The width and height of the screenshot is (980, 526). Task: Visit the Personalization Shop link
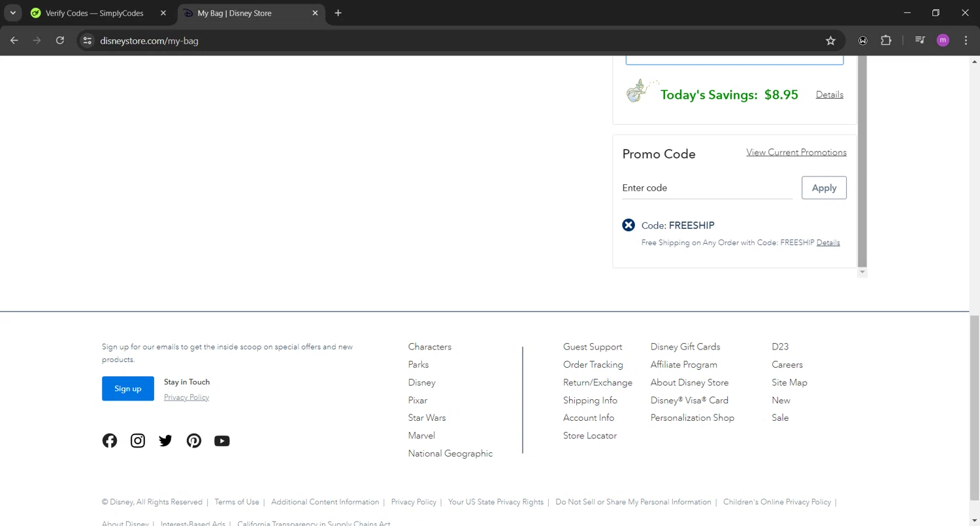click(x=693, y=418)
